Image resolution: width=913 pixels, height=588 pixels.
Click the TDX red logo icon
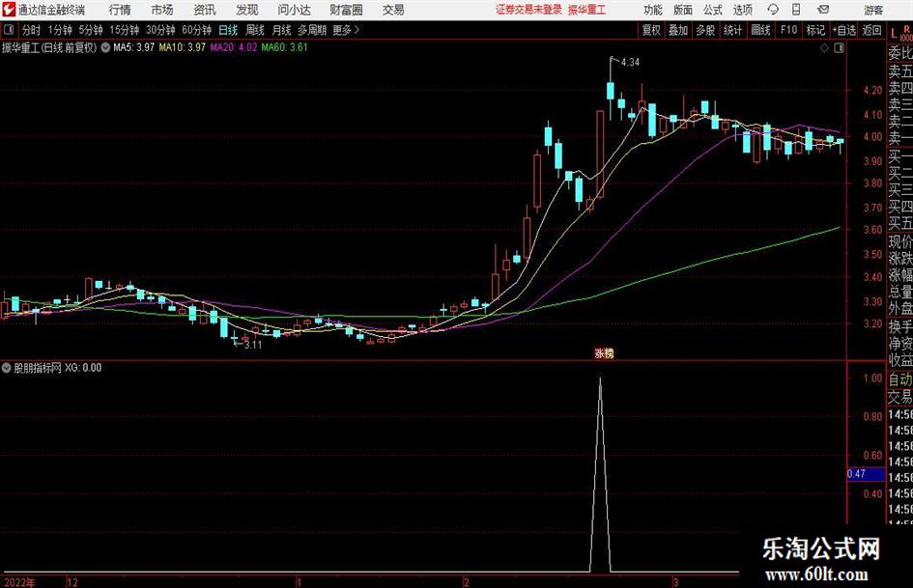click(9, 10)
